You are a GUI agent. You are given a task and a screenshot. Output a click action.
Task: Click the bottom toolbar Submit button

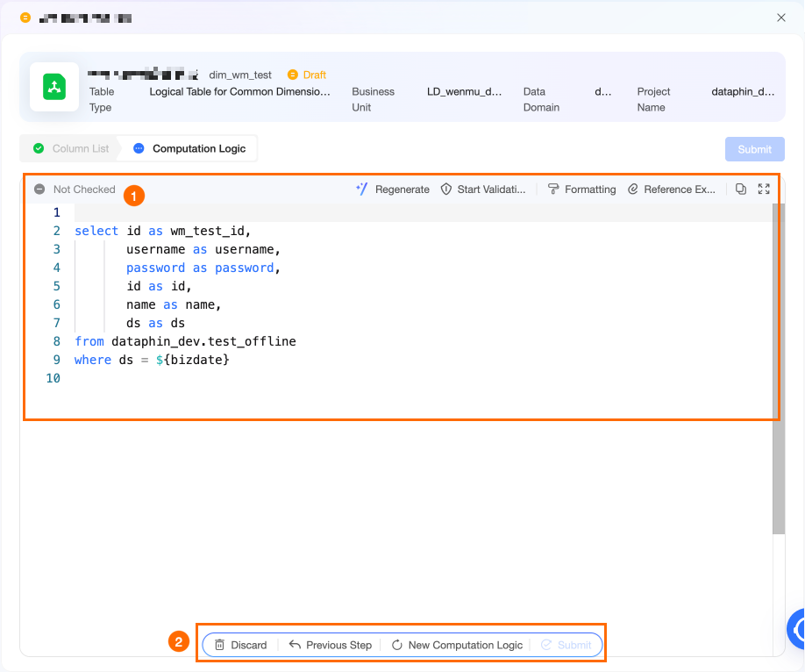(x=566, y=645)
